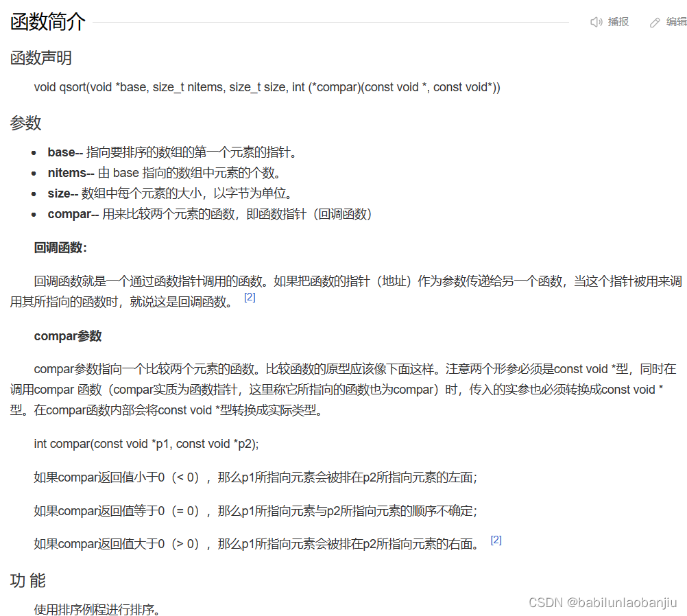Click the read-aloud speaker control
This screenshot has height=616, width=687.
click(596, 21)
